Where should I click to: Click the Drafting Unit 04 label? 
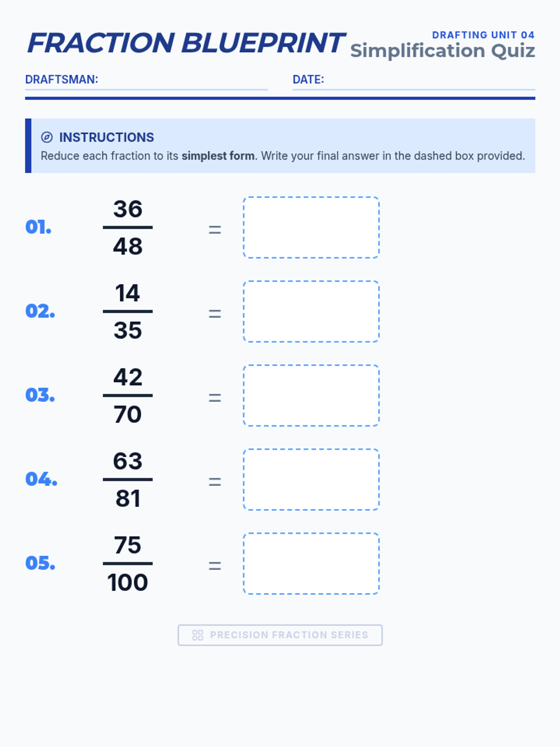(483, 35)
